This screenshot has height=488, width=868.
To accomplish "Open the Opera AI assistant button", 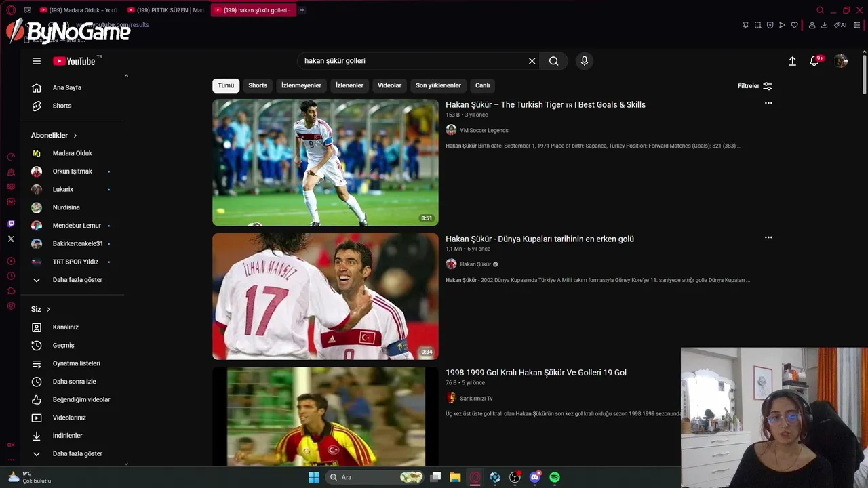I will pos(840,25).
